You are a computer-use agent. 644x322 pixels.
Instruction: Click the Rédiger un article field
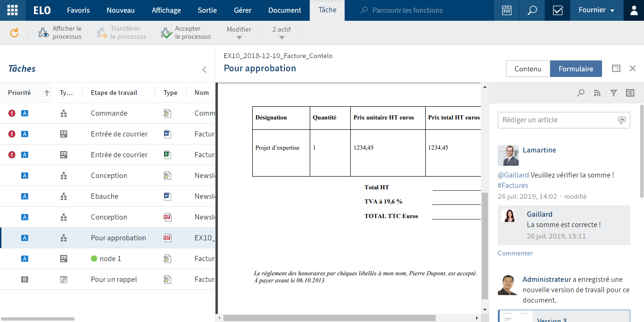point(556,120)
